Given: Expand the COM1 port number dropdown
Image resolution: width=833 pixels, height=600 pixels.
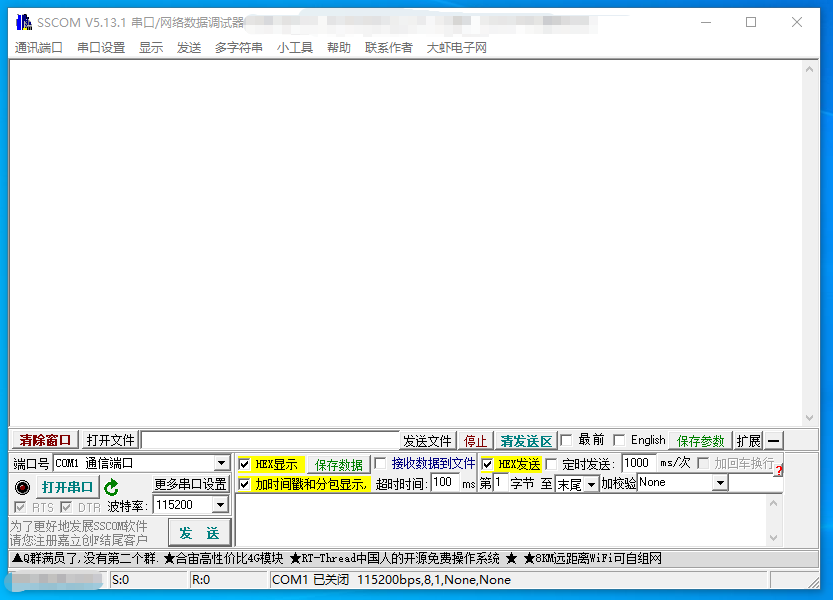Looking at the screenshot, I should pos(221,464).
